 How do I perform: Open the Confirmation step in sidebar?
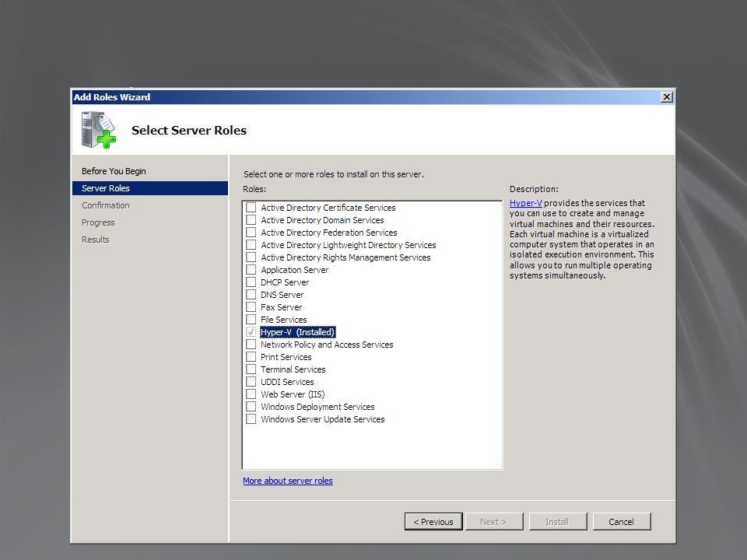(x=106, y=205)
